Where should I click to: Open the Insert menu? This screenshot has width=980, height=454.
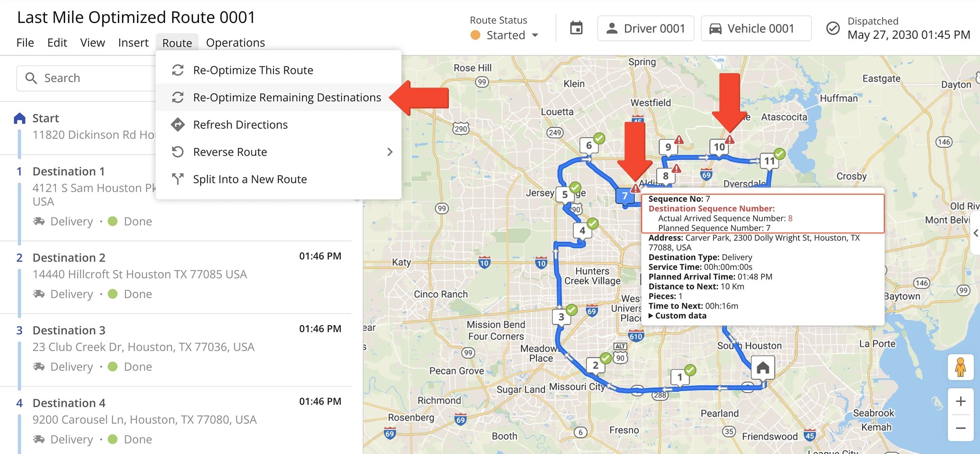[x=133, y=43]
